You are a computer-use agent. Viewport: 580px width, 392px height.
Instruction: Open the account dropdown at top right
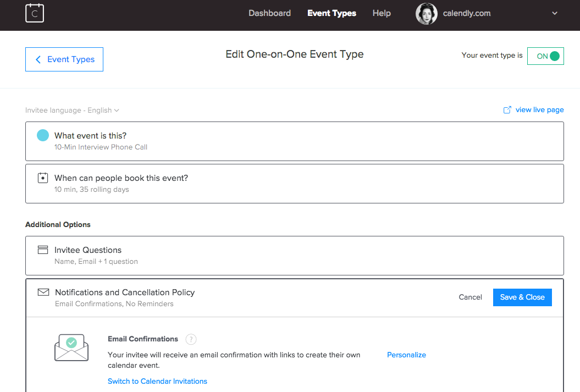pyautogui.click(x=555, y=13)
